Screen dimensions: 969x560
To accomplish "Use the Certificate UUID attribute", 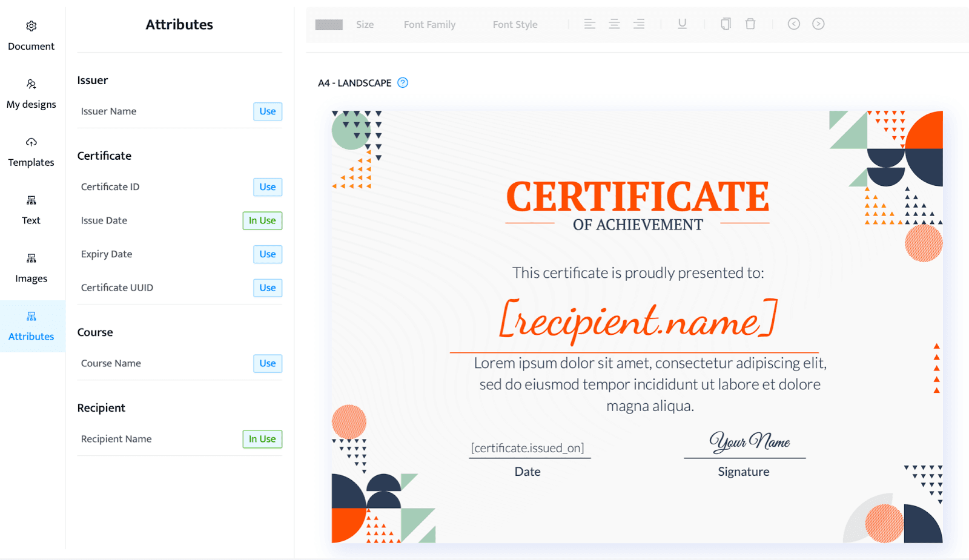I will click(x=268, y=288).
